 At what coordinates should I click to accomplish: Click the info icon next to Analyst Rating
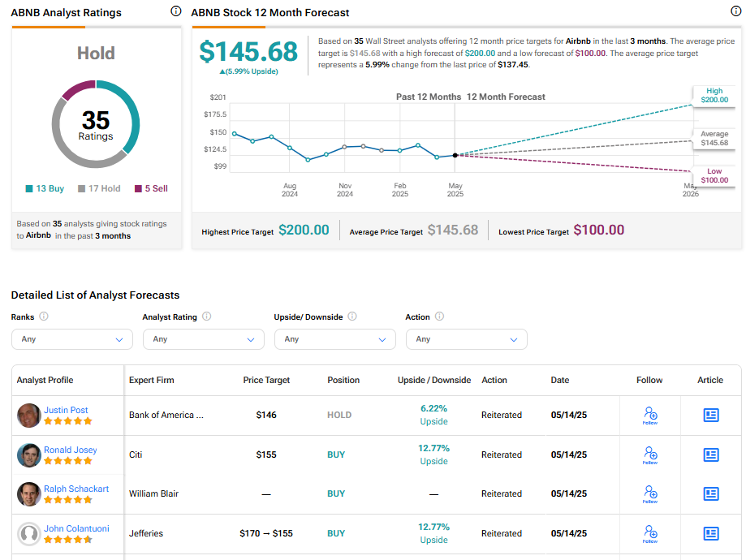pyautogui.click(x=206, y=317)
